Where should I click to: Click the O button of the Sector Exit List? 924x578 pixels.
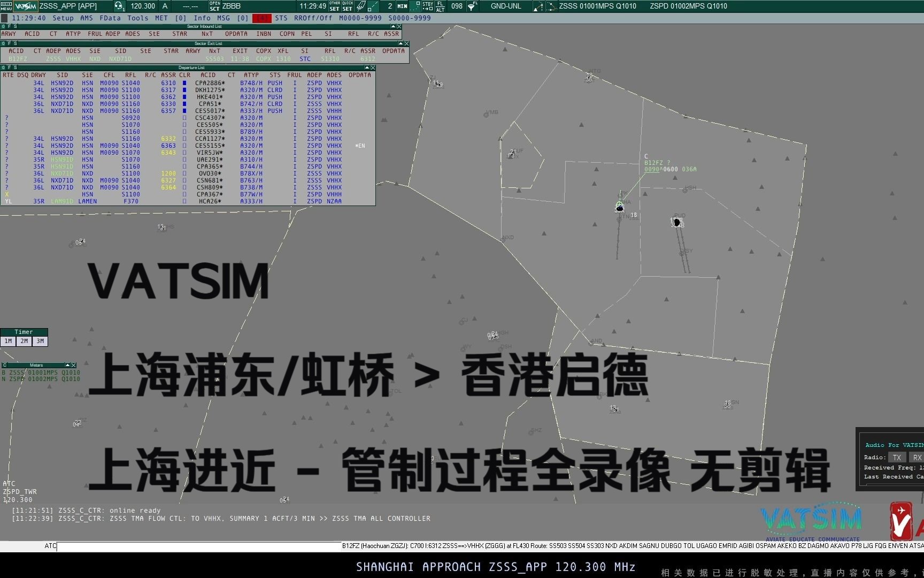(x=3, y=44)
